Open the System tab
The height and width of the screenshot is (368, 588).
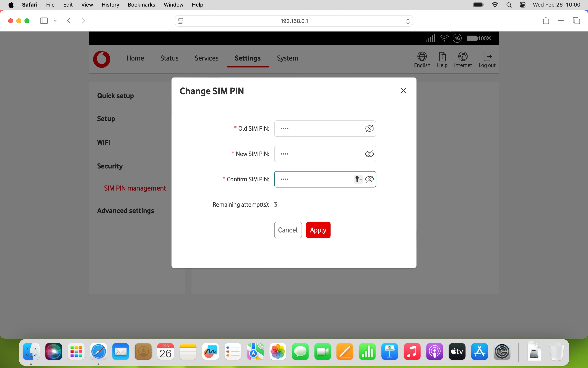(x=287, y=58)
